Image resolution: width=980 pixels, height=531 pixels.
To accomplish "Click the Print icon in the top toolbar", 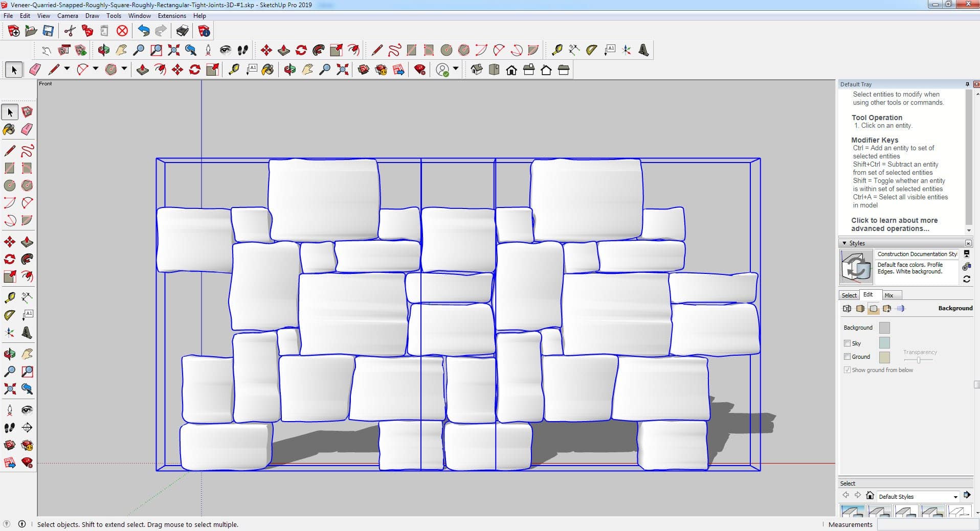I will (182, 31).
